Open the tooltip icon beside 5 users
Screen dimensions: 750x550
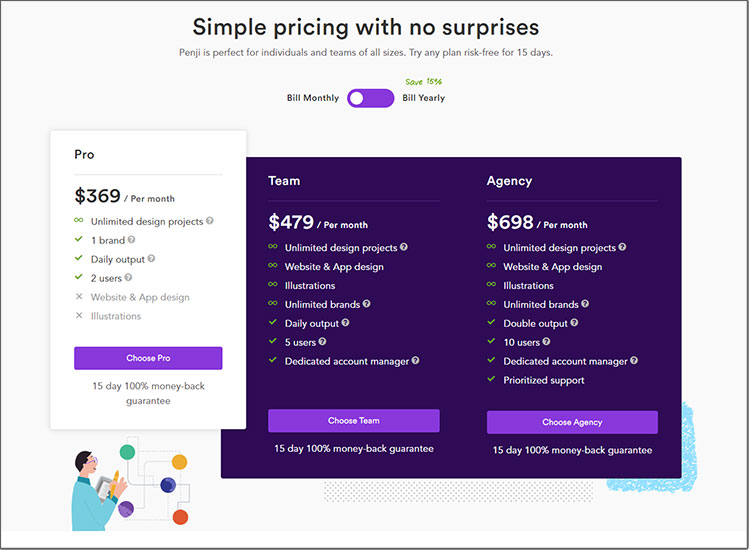(x=322, y=341)
